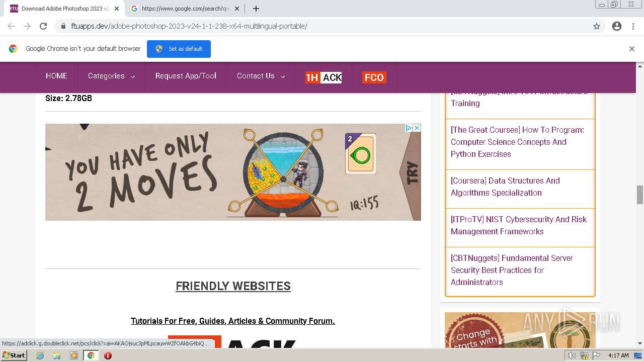The height and width of the screenshot is (362, 644).
Task: Click the site padlock icon in address bar
Action: tap(63, 26)
